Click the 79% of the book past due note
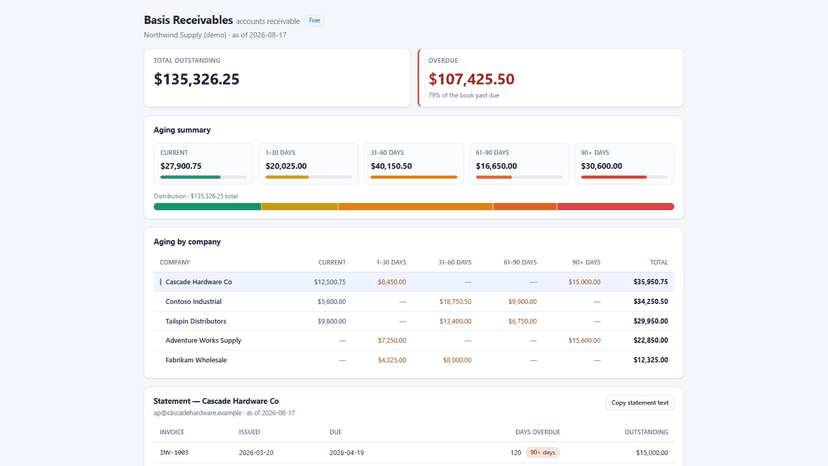 (464, 96)
